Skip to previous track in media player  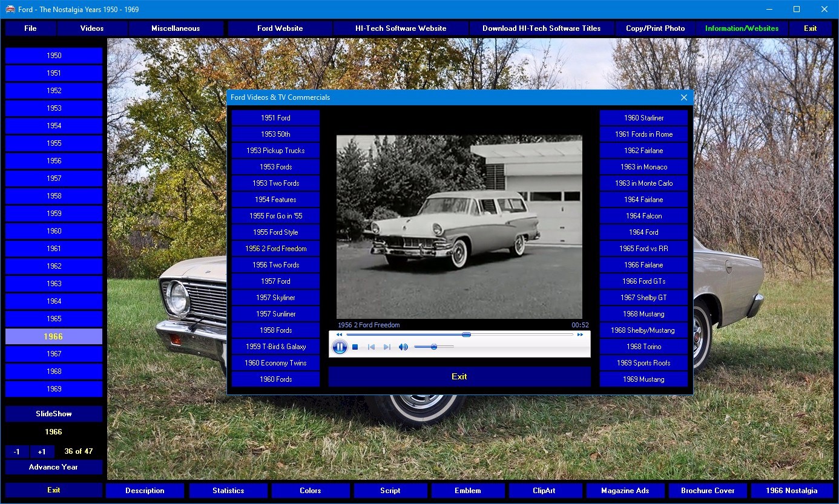[x=371, y=347]
